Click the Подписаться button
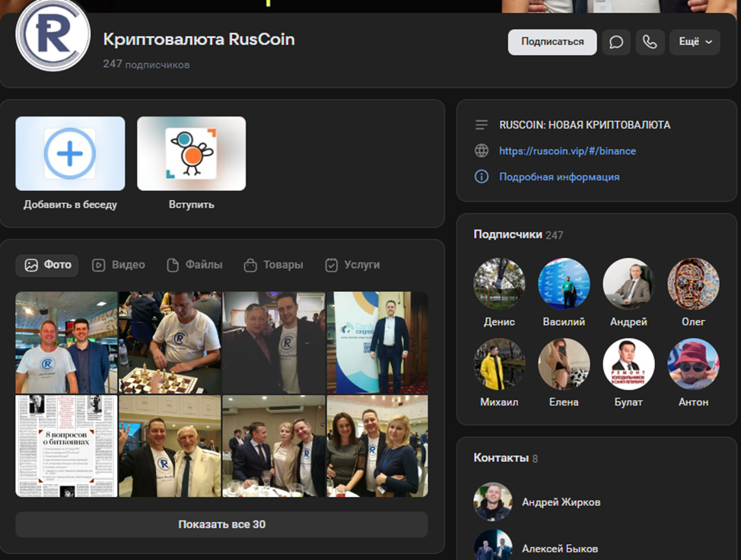The width and height of the screenshot is (741, 560). [552, 42]
